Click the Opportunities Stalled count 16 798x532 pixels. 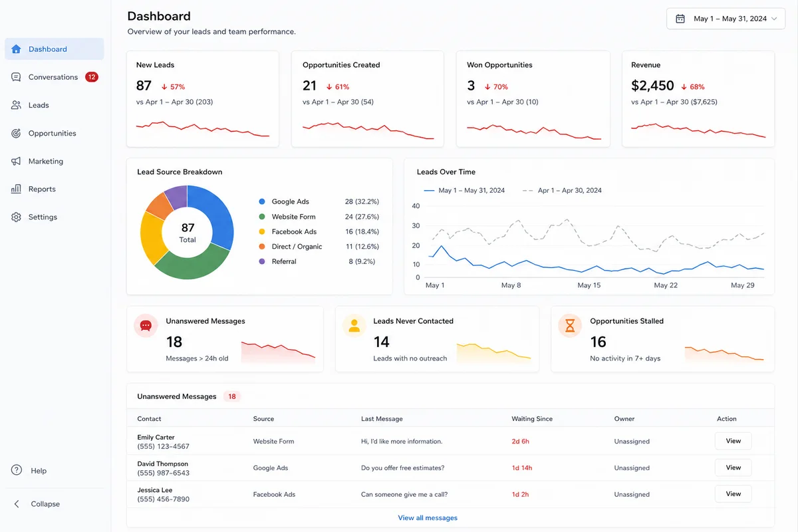pyautogui.click(x=598, y=342)
